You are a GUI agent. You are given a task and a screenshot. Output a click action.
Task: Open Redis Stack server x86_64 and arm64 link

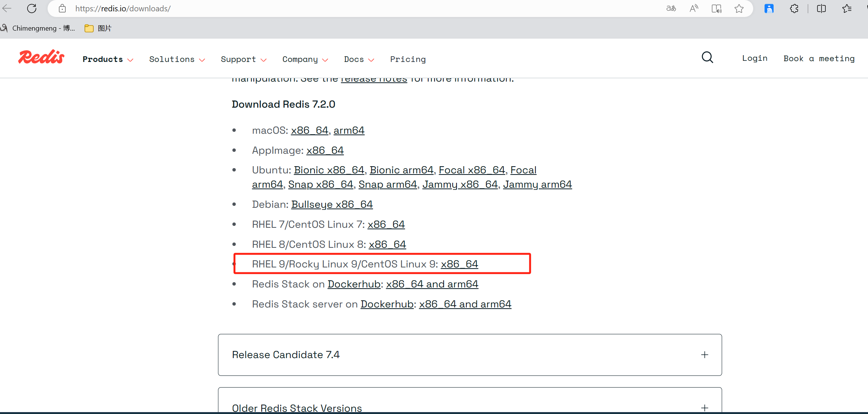click(465, 304)
